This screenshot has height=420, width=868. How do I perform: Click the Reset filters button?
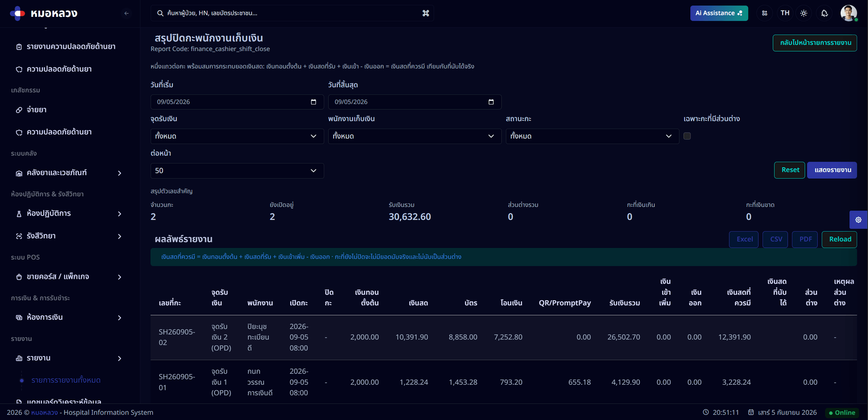pos(790,170)
